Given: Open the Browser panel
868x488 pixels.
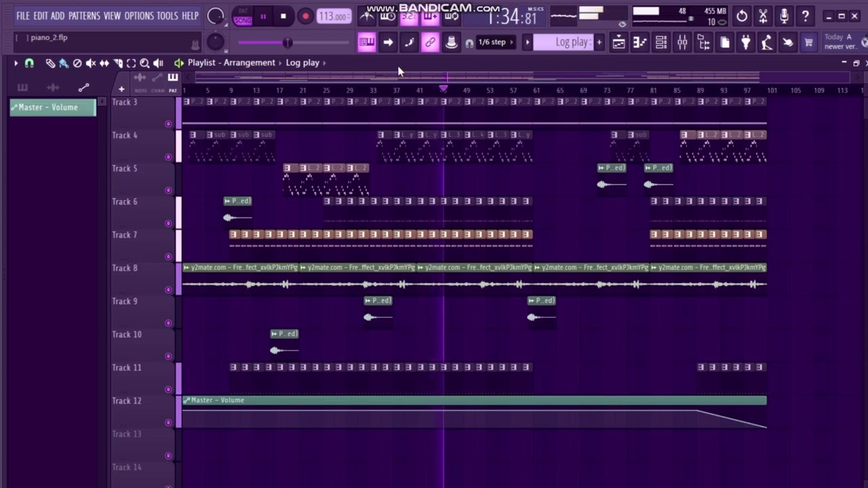Looking at the screenshot, I should (x=703, y=43).
